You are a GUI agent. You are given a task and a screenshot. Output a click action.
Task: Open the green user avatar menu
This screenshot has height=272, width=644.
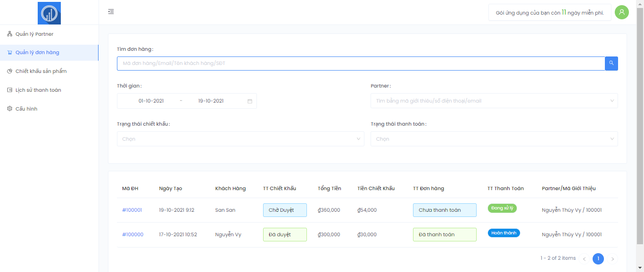coord(621,12)
